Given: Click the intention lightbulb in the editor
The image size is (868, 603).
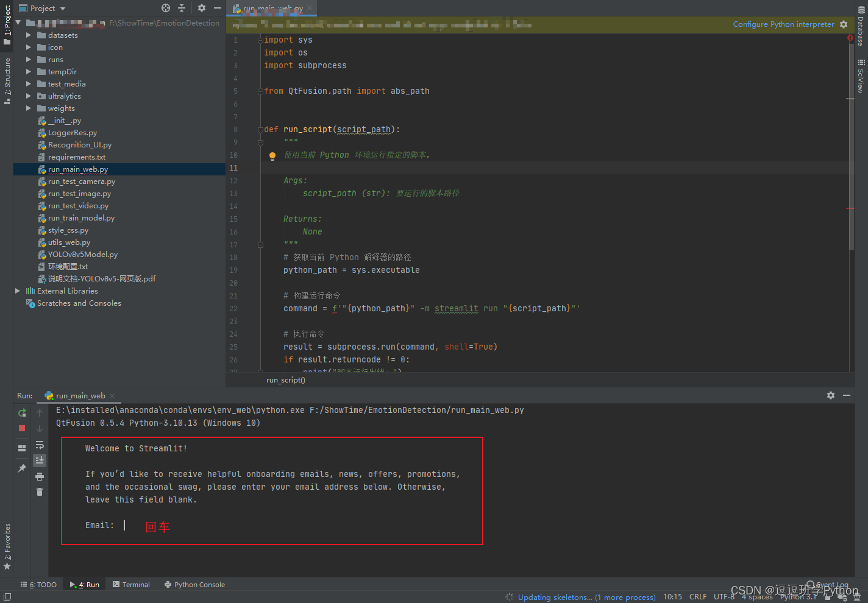Looking at the screenshot, I should tap(272, 156).
